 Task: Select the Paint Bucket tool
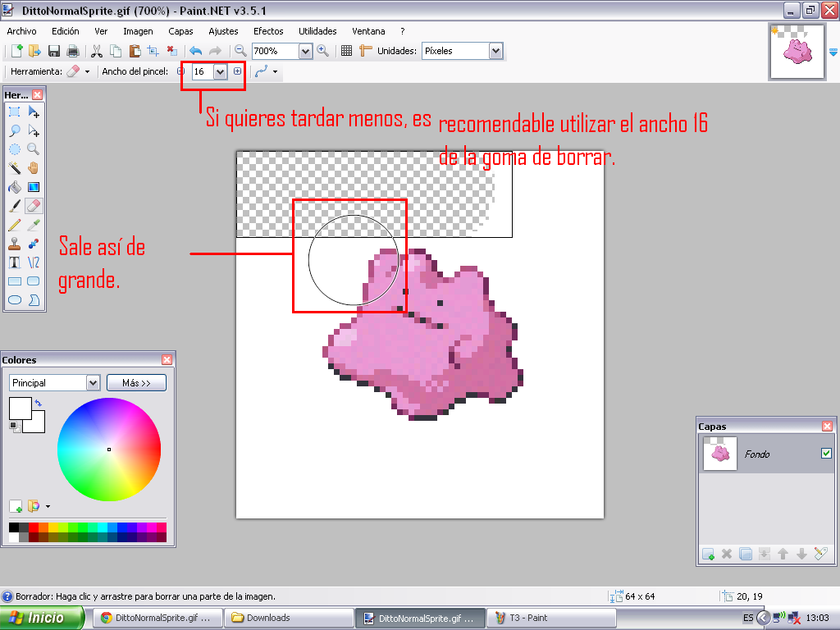pyautogui.click(x=15, y=187)
